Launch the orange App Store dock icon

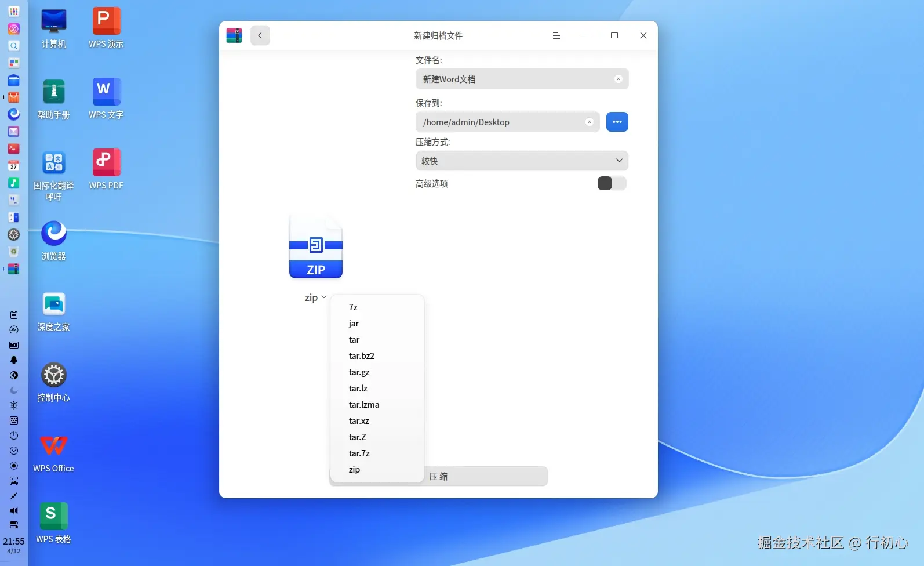click(14, 97)
